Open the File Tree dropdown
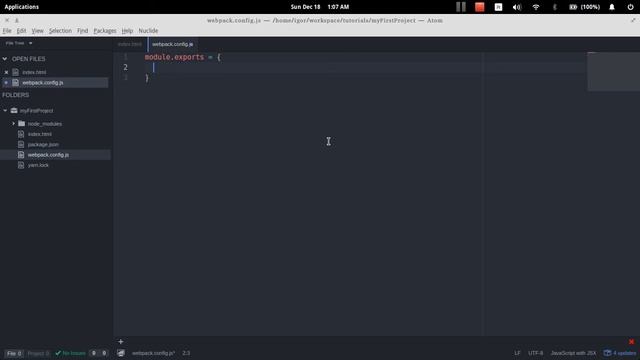This screenshot has height=360, width=640. 19,43
